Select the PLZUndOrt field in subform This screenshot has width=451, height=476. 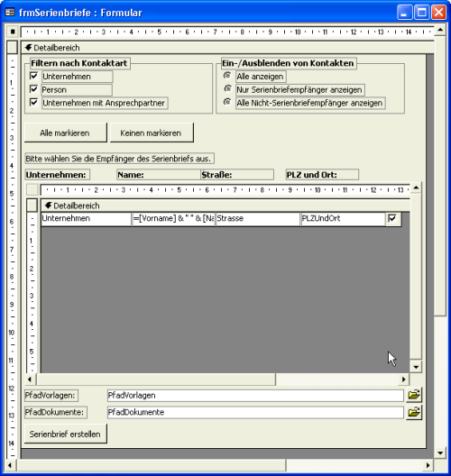point(343,218)
